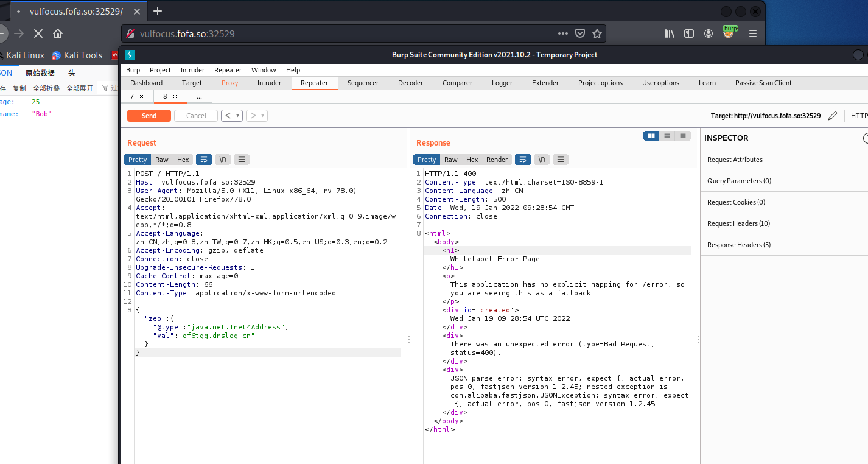Open the Passive Scan Client tab
The width and height of the screenshot is (868, 464).
(763, 83)
